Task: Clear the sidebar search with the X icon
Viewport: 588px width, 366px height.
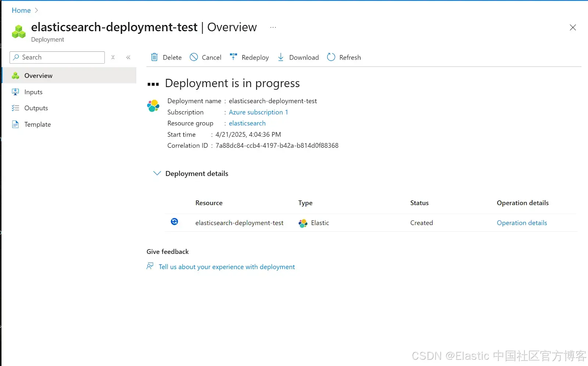Action: pos(113,57)
